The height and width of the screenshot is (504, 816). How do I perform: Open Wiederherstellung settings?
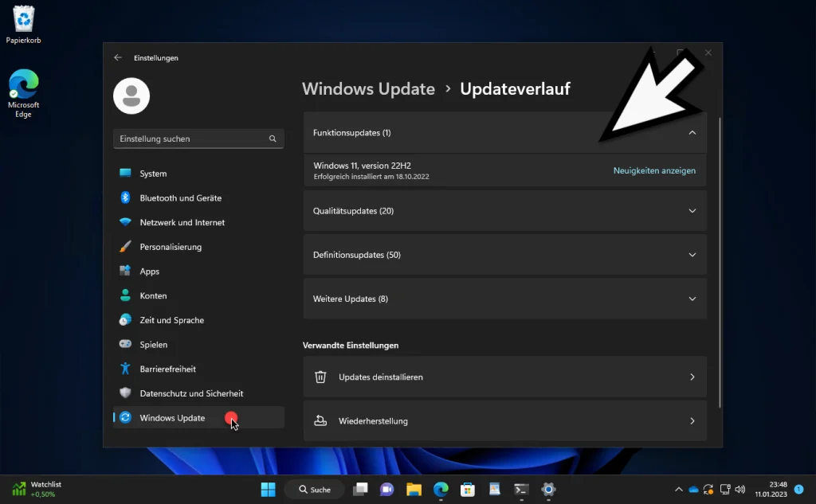pyautogui.click(x=504, y=420)
